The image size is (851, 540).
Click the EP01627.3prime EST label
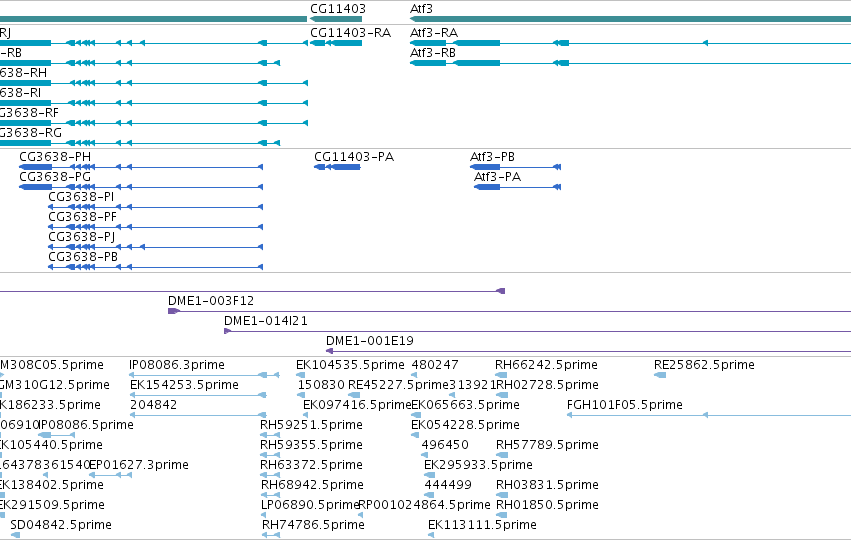(138, 465)
